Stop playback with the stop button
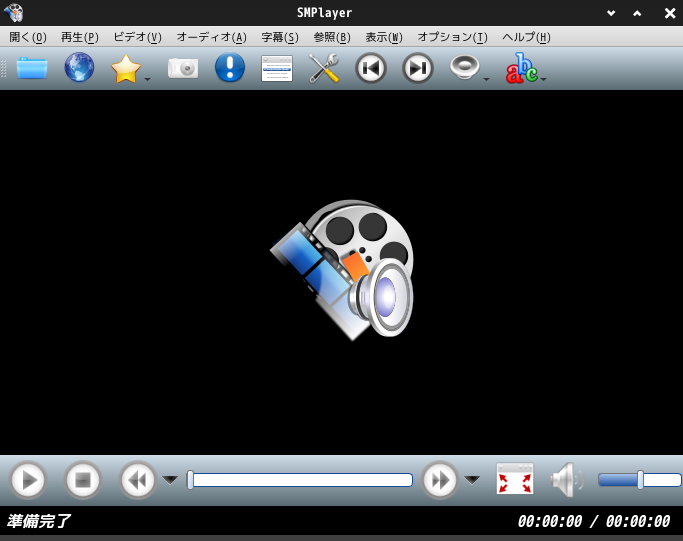The image size is (683, 541). [x=83, y=480]
